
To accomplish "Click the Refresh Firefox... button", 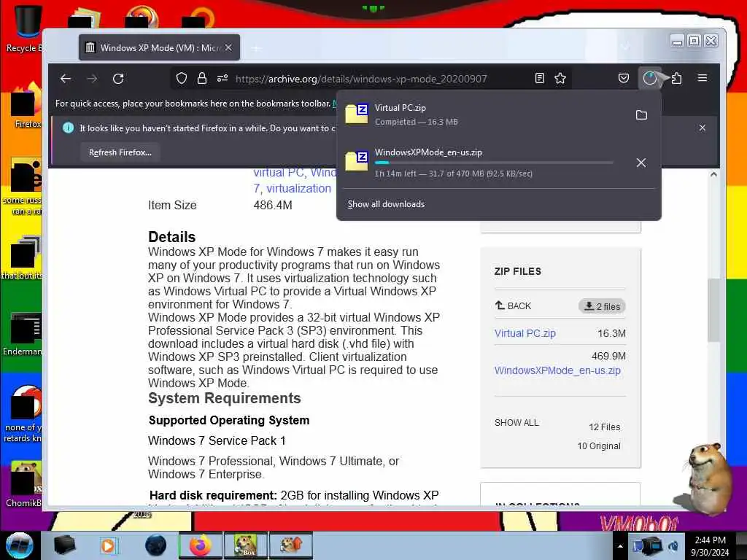I will point(120,152).
